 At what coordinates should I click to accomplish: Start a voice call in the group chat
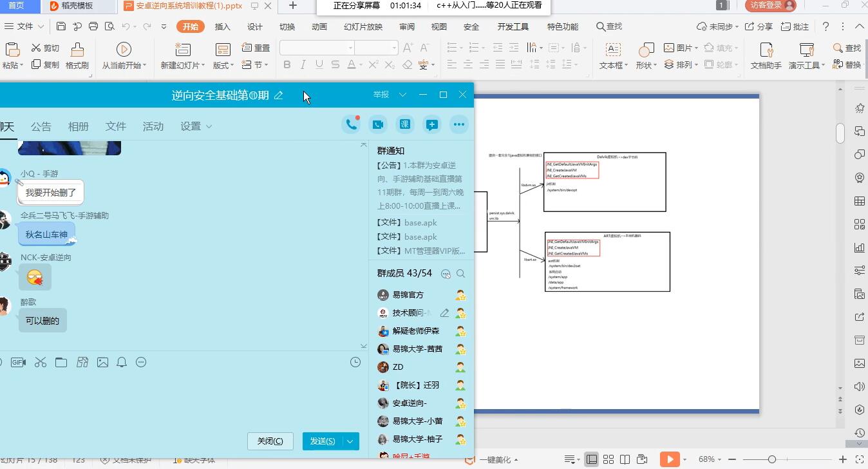click(351, 125)
